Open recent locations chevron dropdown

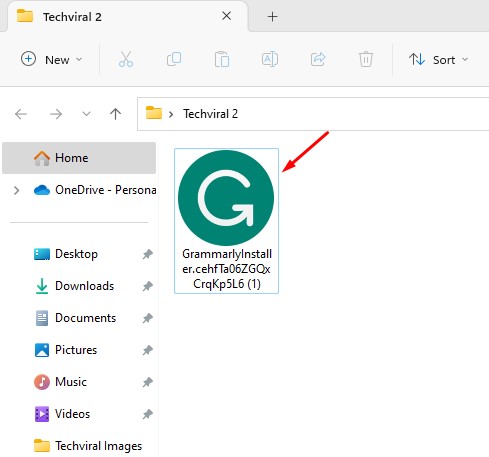coord(86,114)
